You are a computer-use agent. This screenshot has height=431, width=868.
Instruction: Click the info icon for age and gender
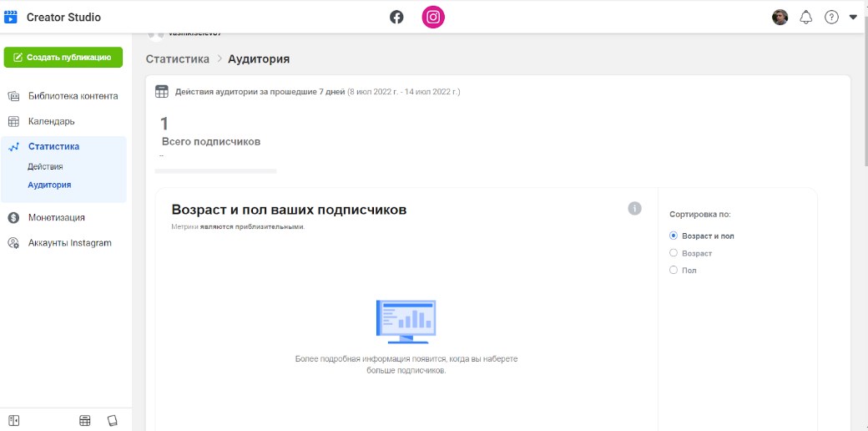tap(634, 208)
